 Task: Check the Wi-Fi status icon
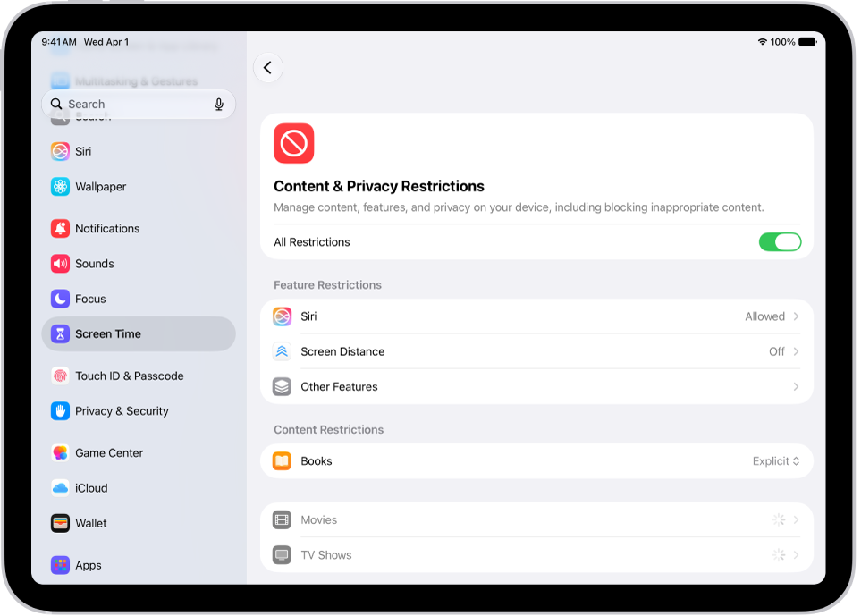762,42
